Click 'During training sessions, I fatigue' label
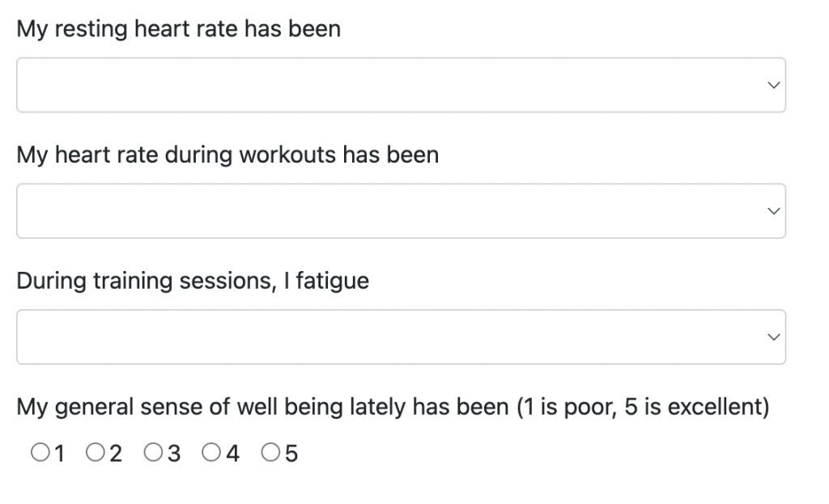This screenshot has height=504, width=829. [193, 281]
